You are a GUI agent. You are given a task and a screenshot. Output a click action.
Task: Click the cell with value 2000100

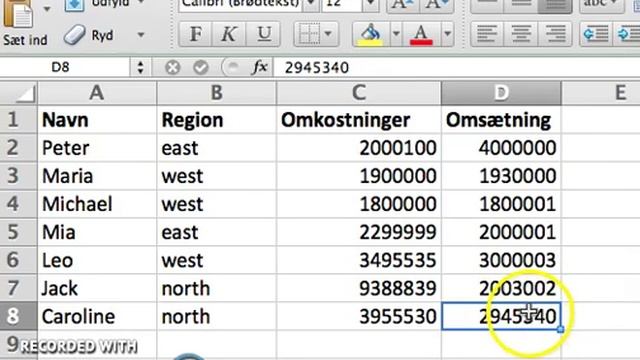pyautogui.click(x=359, y=148)
